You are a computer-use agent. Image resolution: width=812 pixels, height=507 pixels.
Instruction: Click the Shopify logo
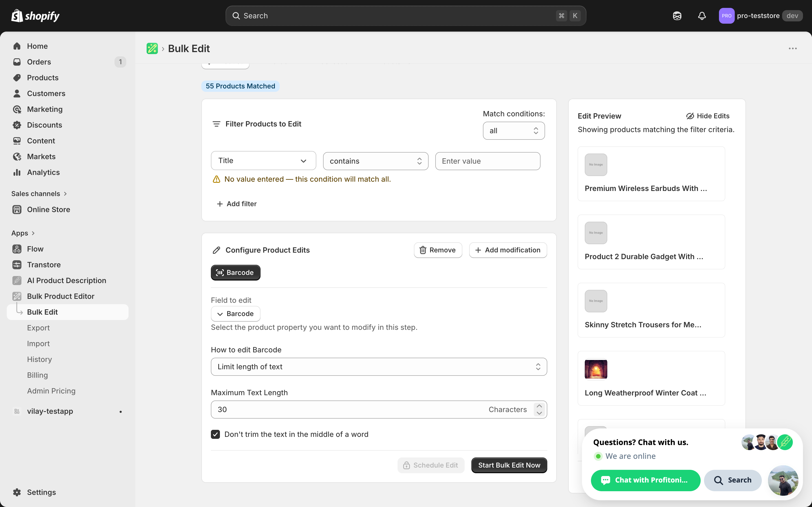point(35,16)
